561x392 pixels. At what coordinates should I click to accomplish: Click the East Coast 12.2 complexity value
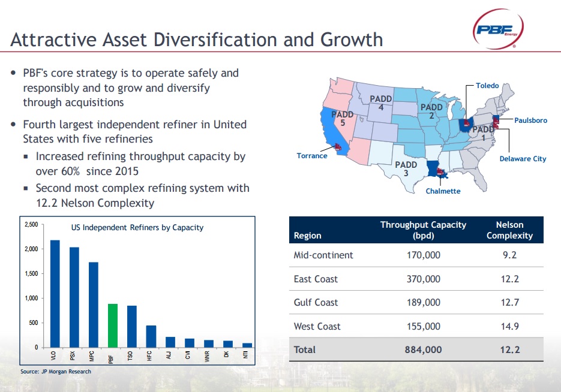[x=509, y=279]
